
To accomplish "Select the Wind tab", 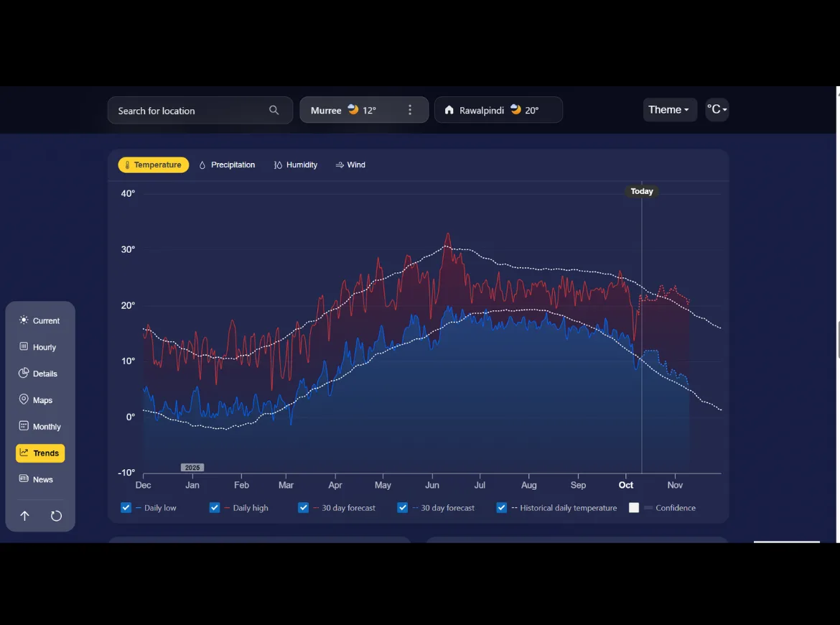I will 350,165.
